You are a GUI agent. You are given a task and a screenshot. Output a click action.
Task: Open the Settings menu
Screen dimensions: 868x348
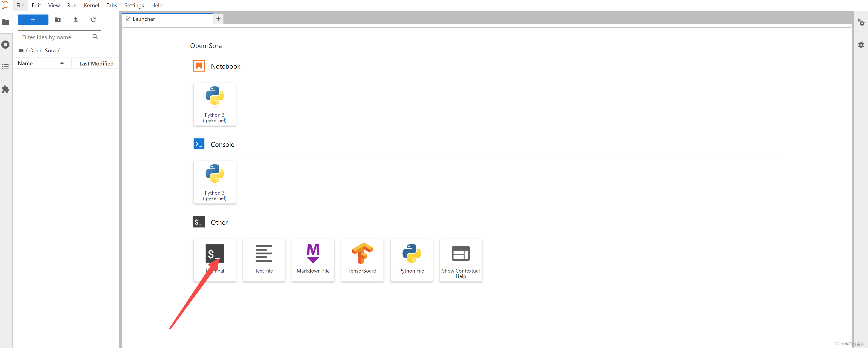(134, 5)
